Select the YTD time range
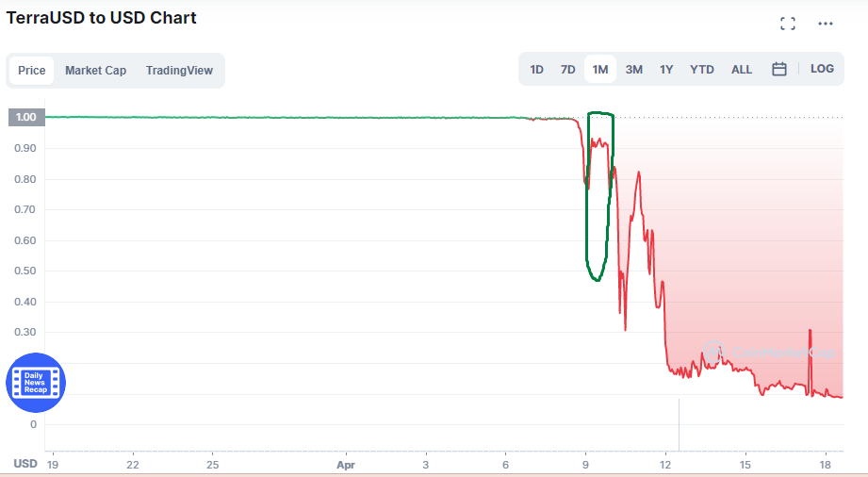The image size is (868, 477). click(702, 69)
